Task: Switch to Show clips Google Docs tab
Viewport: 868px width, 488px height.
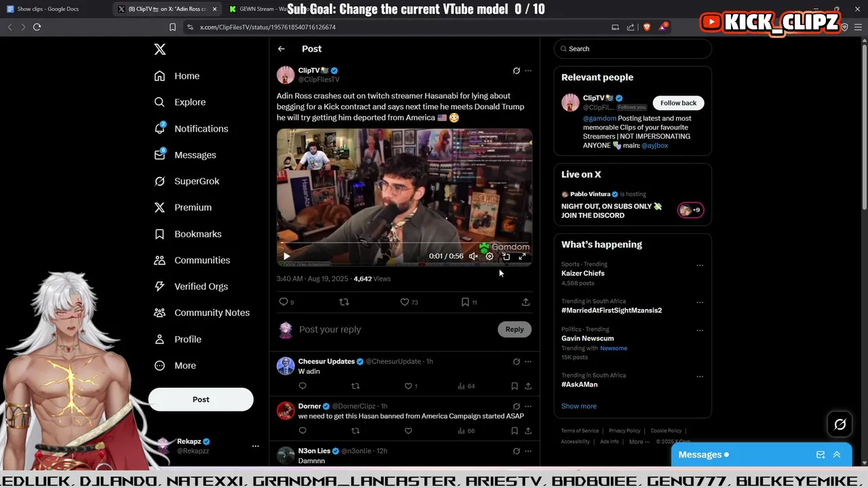Action: point(47,9)
